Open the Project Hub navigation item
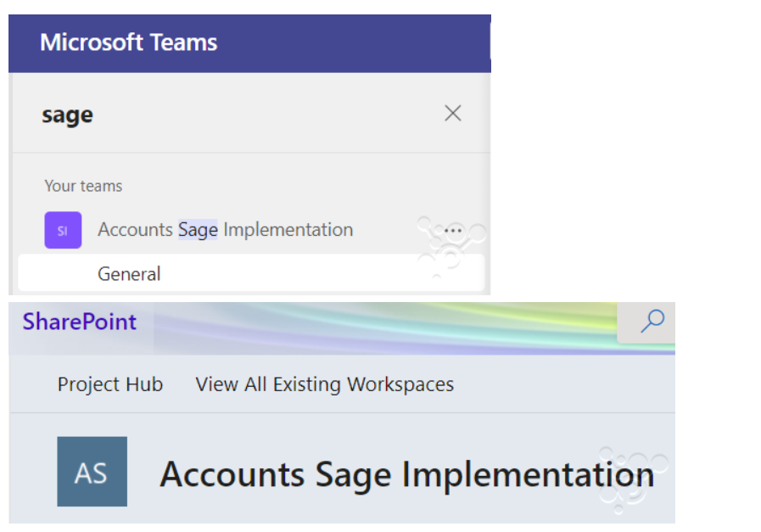The width and height of the screenshot is (761, 532). (110, 384)
